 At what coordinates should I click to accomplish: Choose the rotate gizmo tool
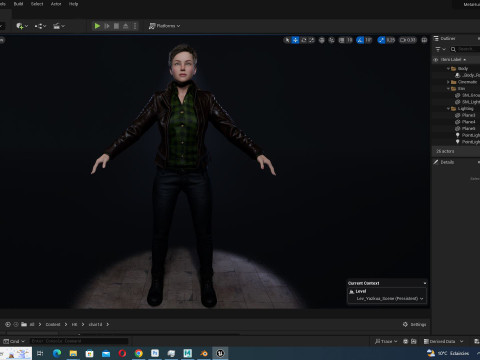coord(303,40)
